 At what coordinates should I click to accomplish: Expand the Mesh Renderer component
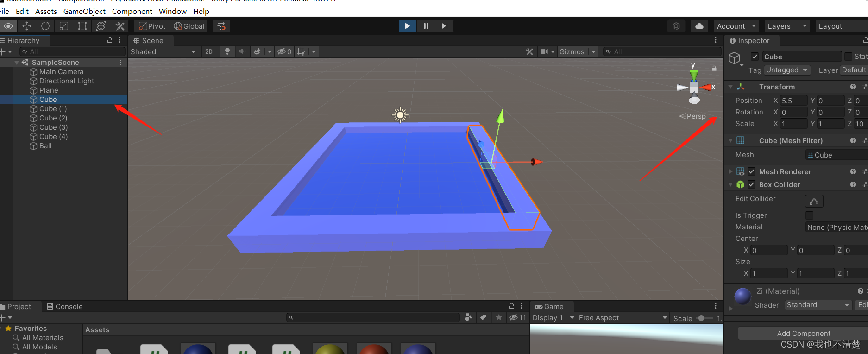(x=730, y=171)
